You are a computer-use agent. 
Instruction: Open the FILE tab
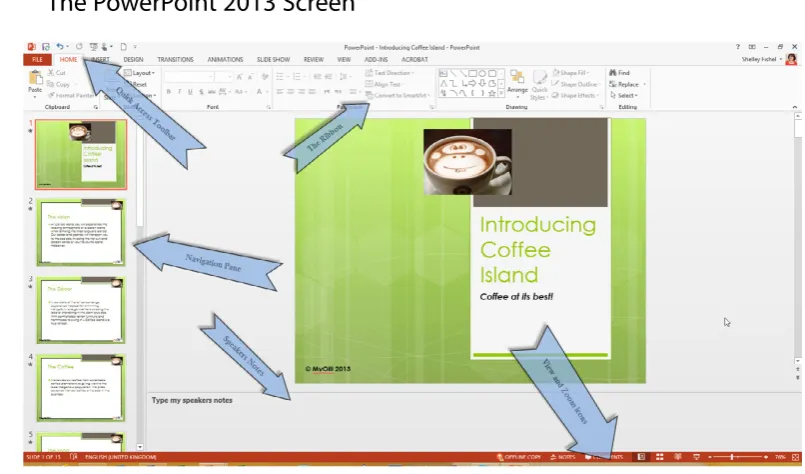37,60
